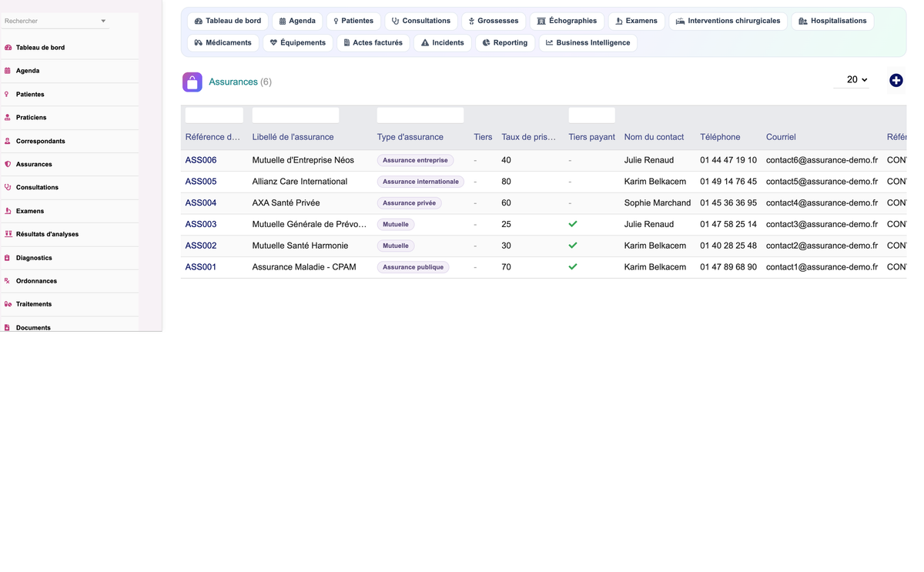This screenshot has width=924, height=572.
Task: Click the Consultations stethoscope icon in sidebar
Action: coord(8,188)
